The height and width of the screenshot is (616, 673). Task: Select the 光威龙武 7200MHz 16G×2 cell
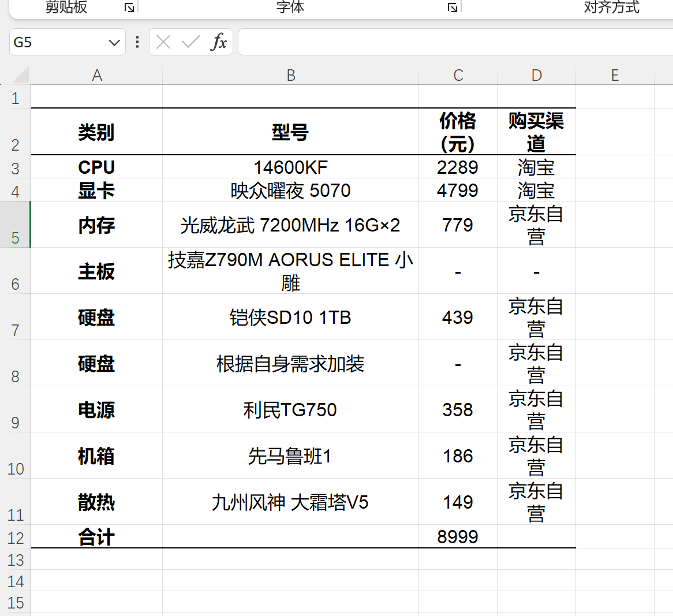290,224
